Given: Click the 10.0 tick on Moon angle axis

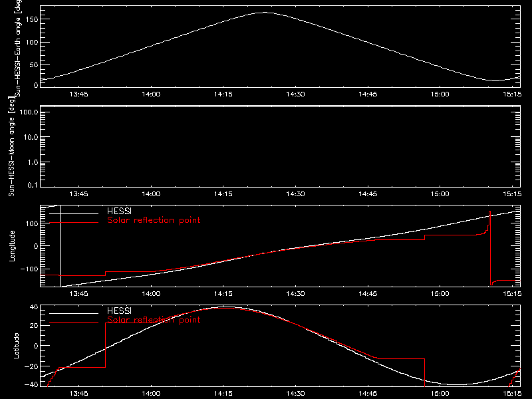Looking at the screenshot, I should 31,137.
